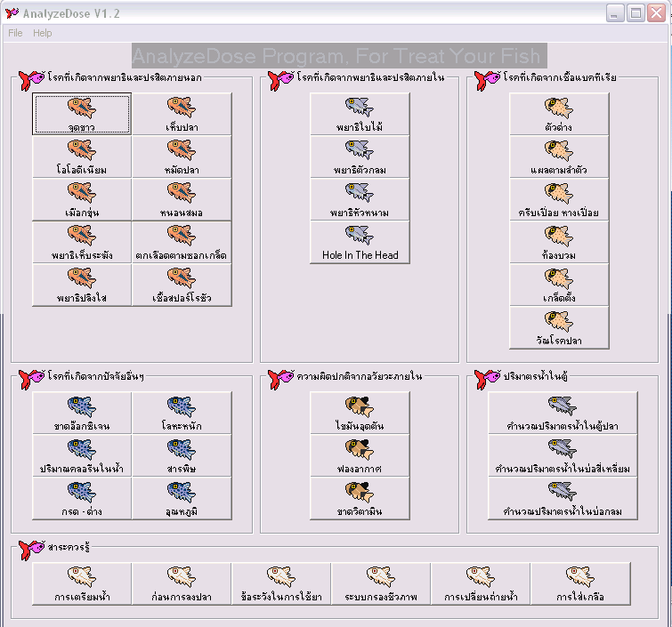672x627 pixels.
Task: Open the ก่อนการลงปลา topic
Action: [x=182, y=583]
